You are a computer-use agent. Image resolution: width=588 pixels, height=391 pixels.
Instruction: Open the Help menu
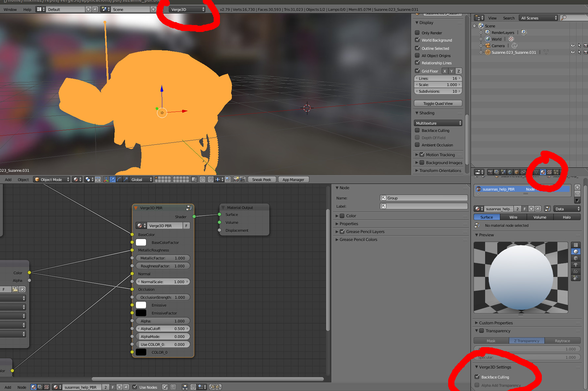pos(27,9)
